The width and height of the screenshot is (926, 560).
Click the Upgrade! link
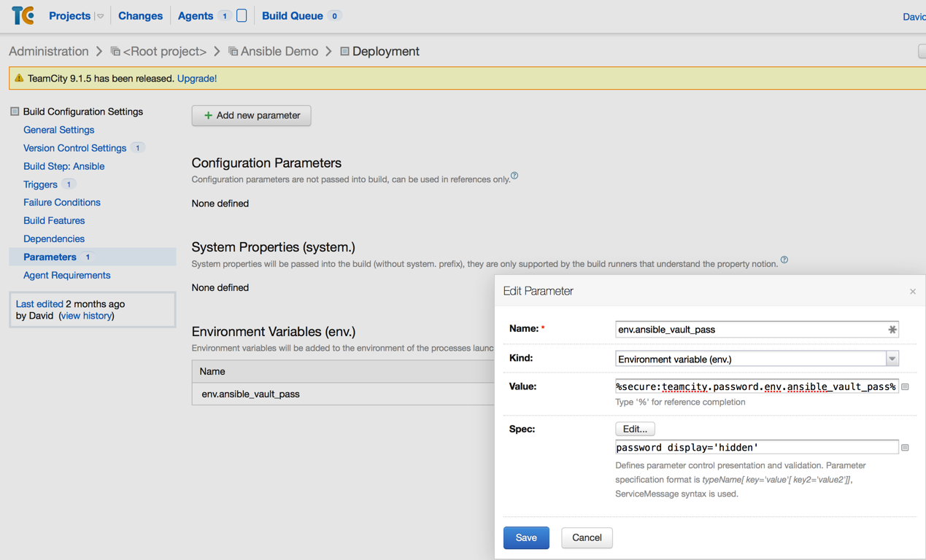197,78
